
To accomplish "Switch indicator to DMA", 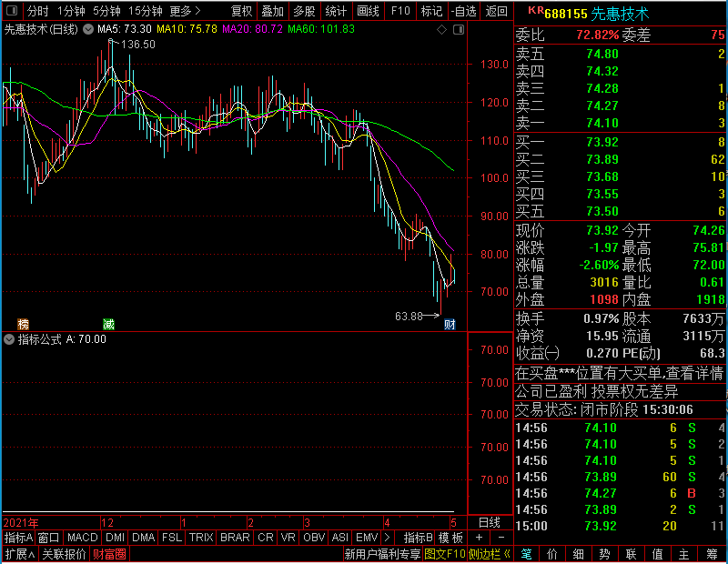I will tap(144, 538).
